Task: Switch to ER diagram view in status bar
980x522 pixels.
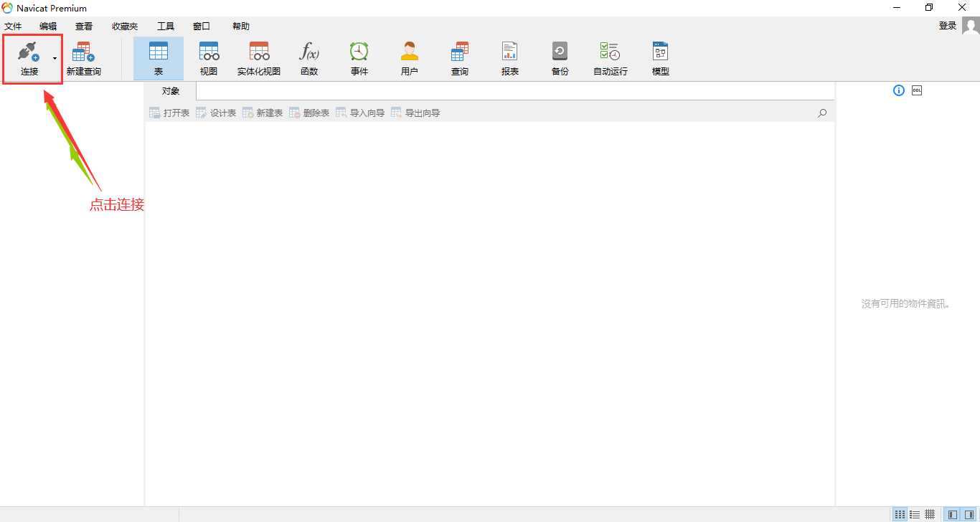Action: [x=930, y=515]
